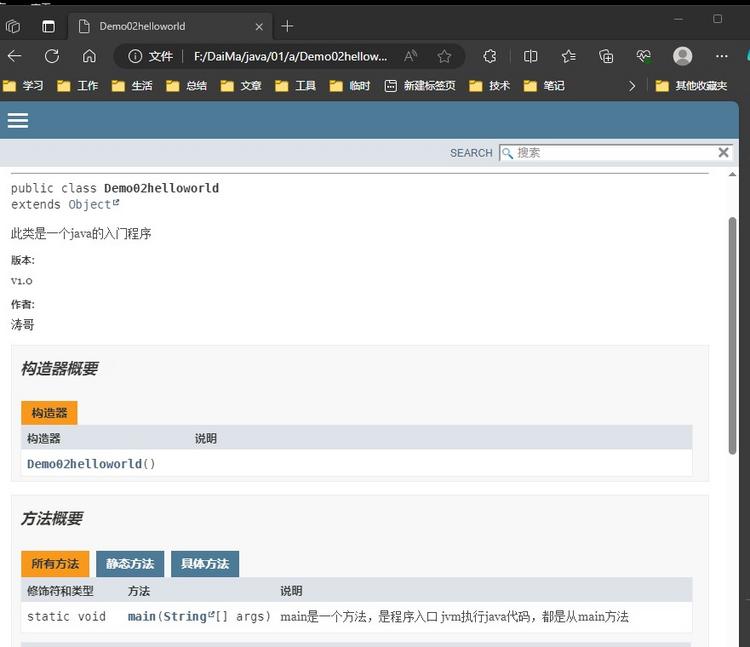Image resolution: width=750 pixels, height=647 pixels.
Task: Click the author name 涛哥
Action: (22, 325)
